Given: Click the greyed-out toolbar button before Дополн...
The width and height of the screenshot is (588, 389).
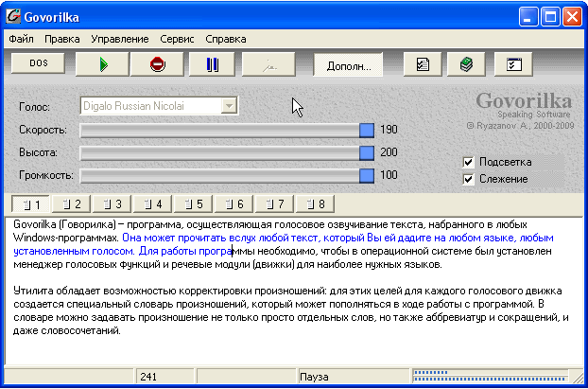Looking at the screenshot, I should point(268,64).
